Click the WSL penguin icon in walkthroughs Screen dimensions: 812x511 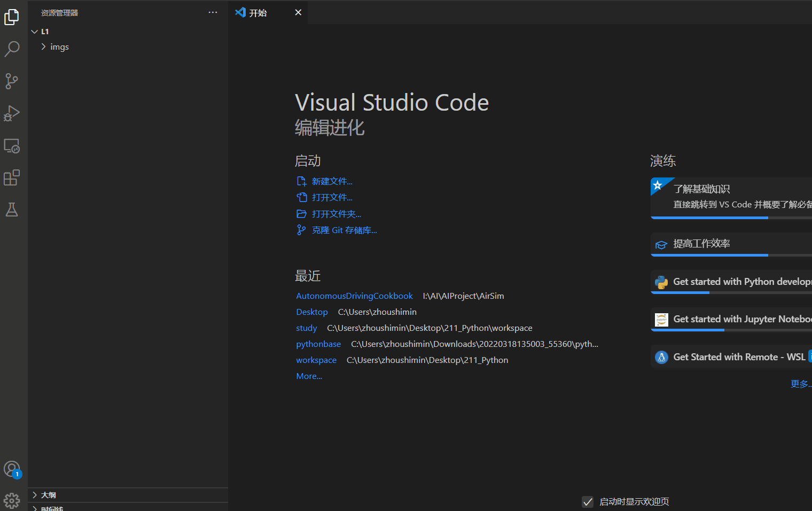[661, 357]
